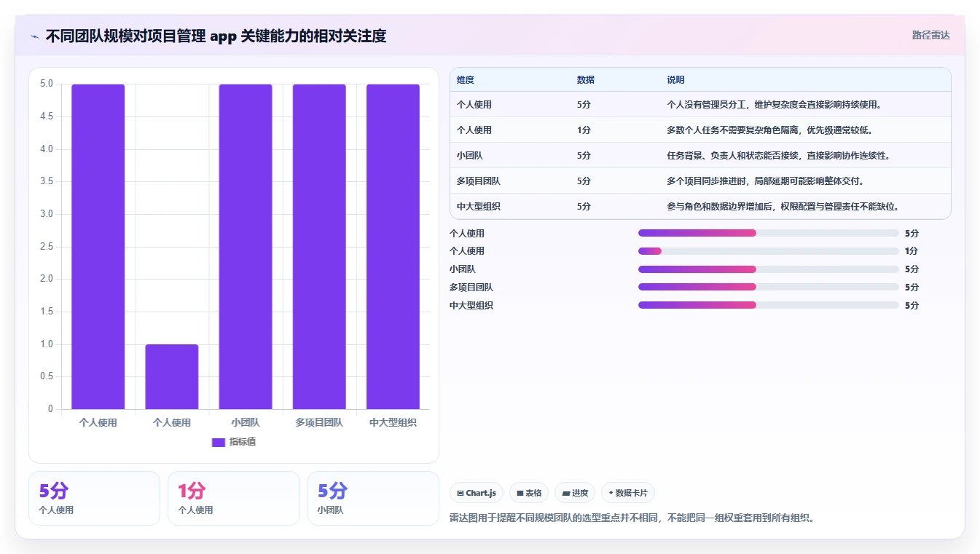Click the 多项目团队 x-axis label under the chart
Screen dimensions: 980x554
319,422
